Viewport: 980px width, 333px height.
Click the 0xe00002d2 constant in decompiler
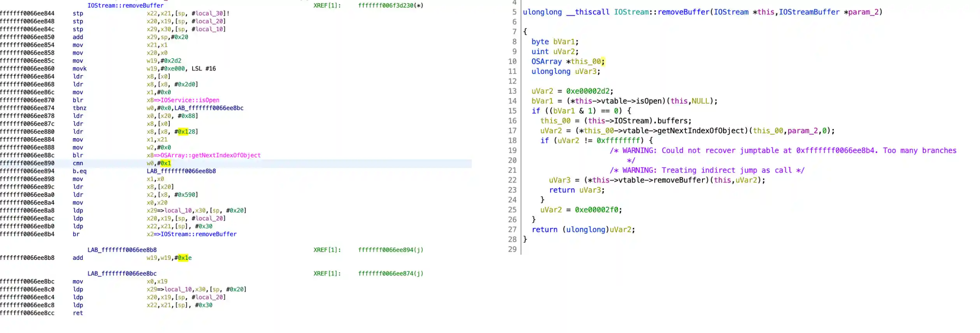click(x=589, y=91)
